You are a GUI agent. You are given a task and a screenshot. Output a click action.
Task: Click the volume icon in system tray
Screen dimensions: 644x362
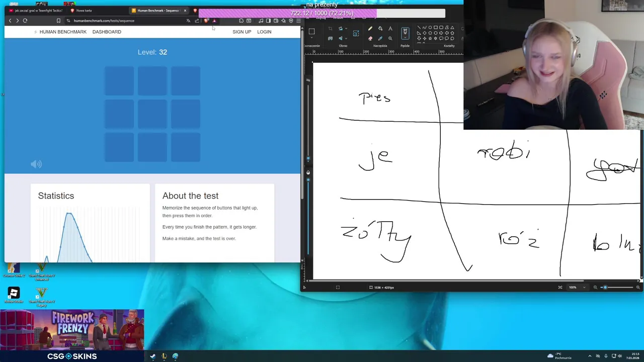click(x=620, y=356)
